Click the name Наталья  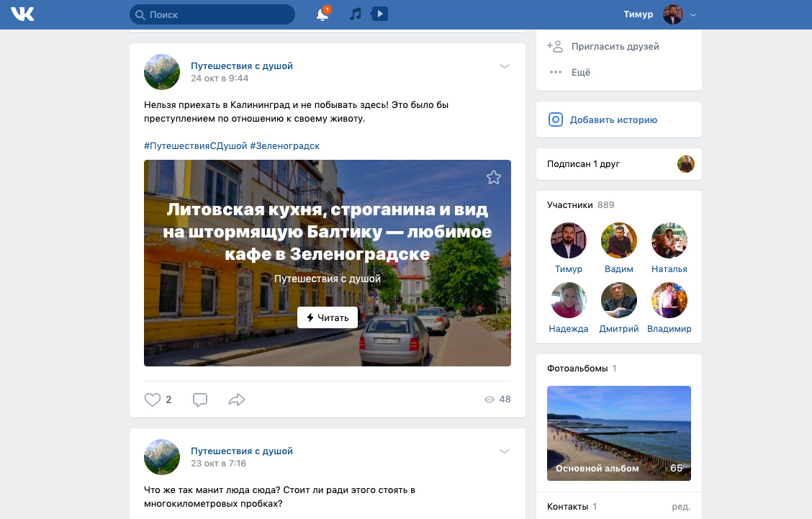(x=669, y=268)
